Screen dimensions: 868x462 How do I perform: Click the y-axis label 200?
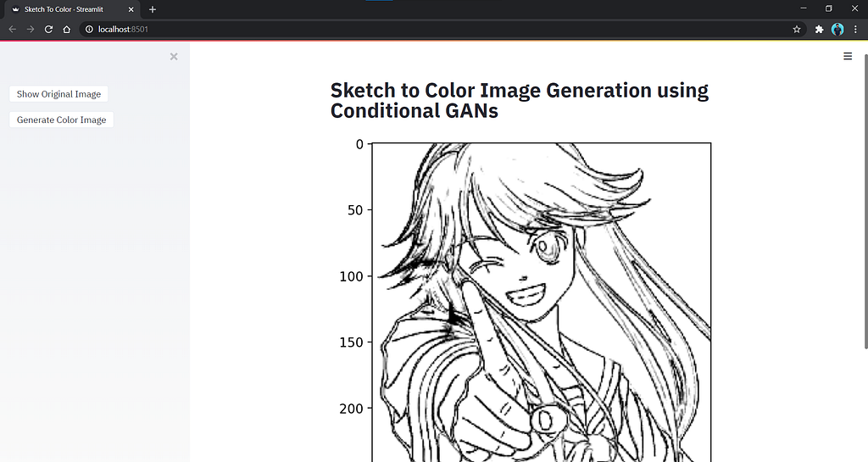click(352, 409)
